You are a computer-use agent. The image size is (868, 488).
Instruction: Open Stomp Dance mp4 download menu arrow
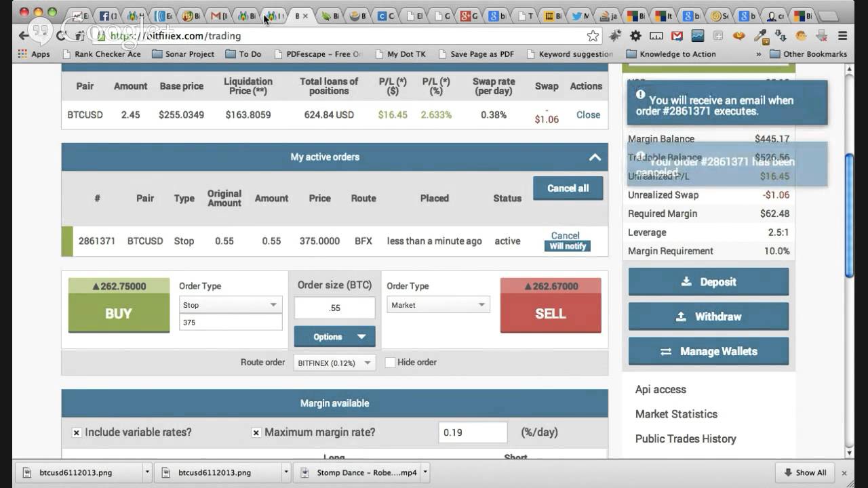(x=425, y=472)
